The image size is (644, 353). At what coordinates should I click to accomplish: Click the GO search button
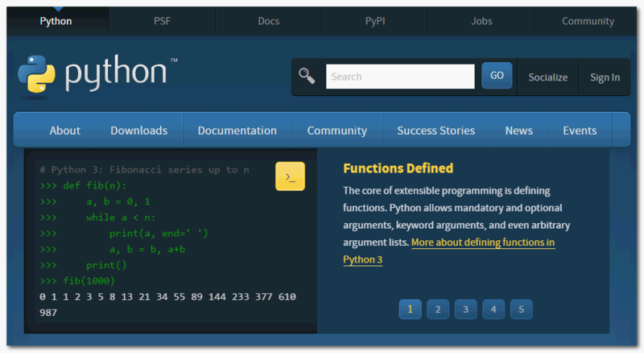coord(497,76)
